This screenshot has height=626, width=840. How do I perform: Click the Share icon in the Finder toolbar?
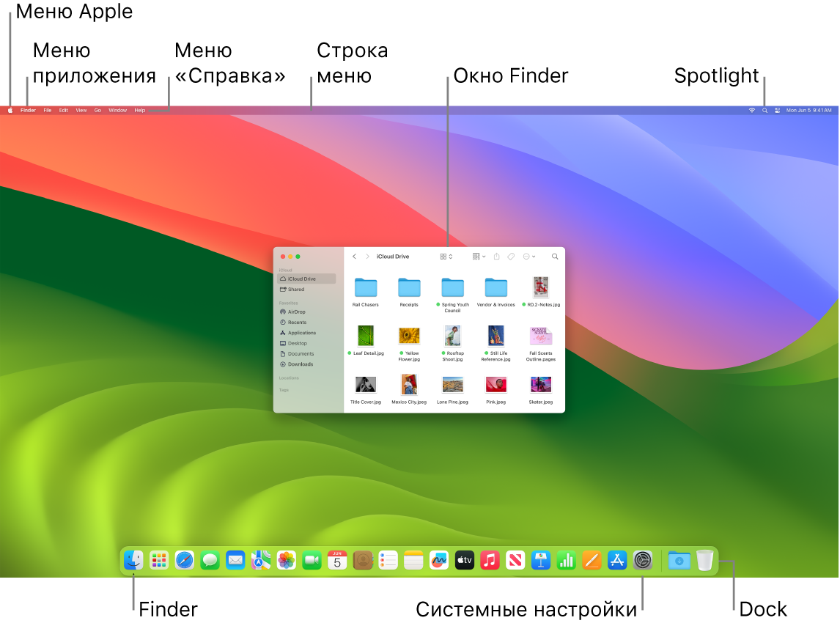[x=497, y=257]
